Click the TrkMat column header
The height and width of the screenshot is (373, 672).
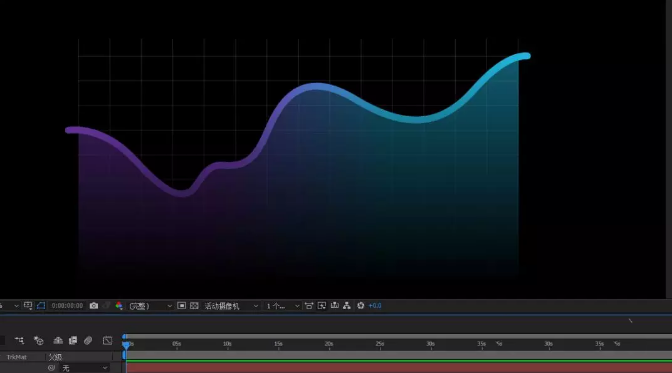(x=17, y=357)
